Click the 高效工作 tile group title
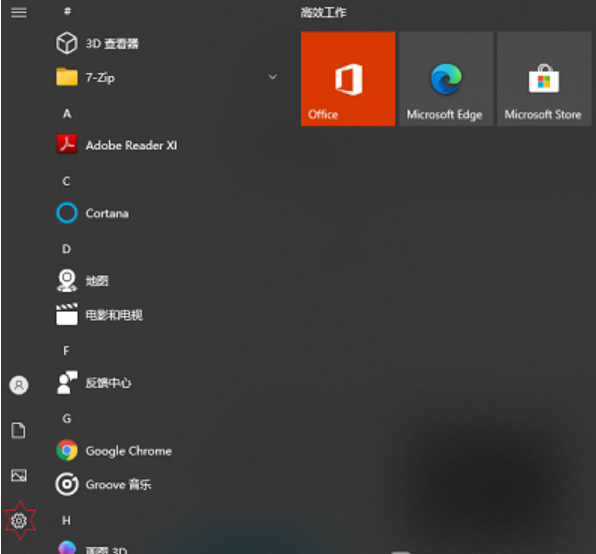 click(x=323, y=13)
